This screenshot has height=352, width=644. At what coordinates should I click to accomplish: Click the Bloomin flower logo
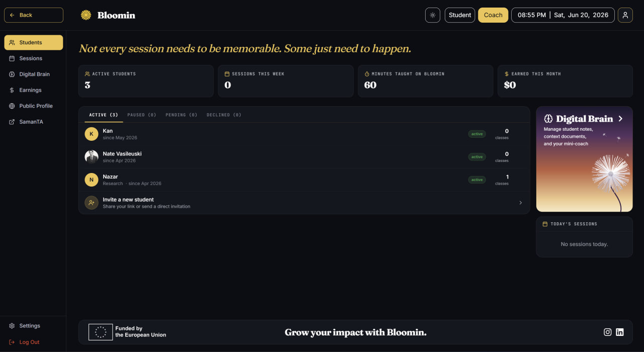click(x=86, y=15)
